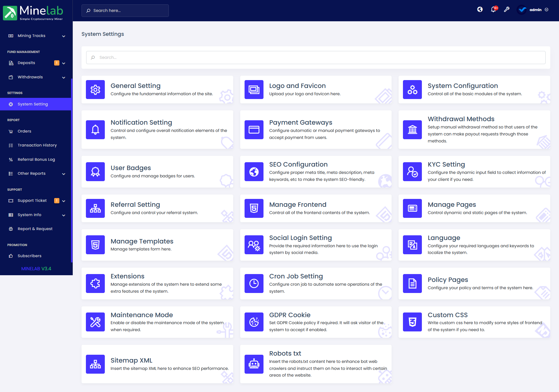This screenshot has width=559, height=392.
Task: Open Transaction History in sidebar
Action: pos(37,145)
